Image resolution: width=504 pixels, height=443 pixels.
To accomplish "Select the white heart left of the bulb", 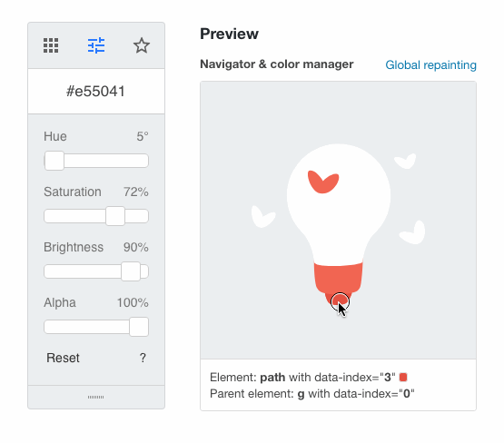I will coord(262,217).
